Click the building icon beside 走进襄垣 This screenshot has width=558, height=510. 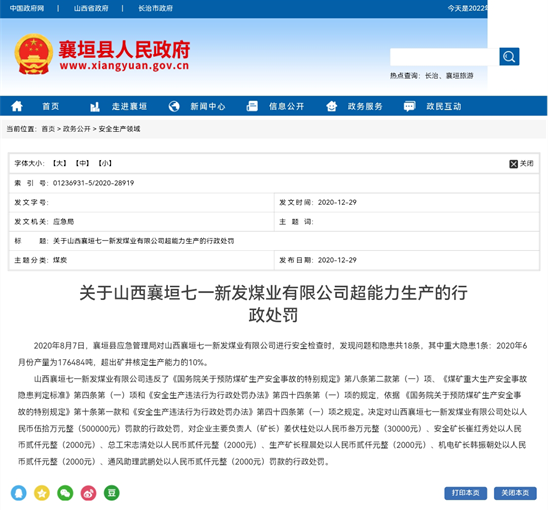point(95,106)
